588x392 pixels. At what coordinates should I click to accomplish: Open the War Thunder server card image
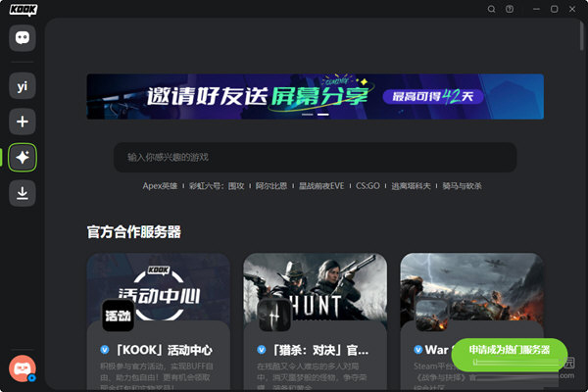[x=471, y=289]
